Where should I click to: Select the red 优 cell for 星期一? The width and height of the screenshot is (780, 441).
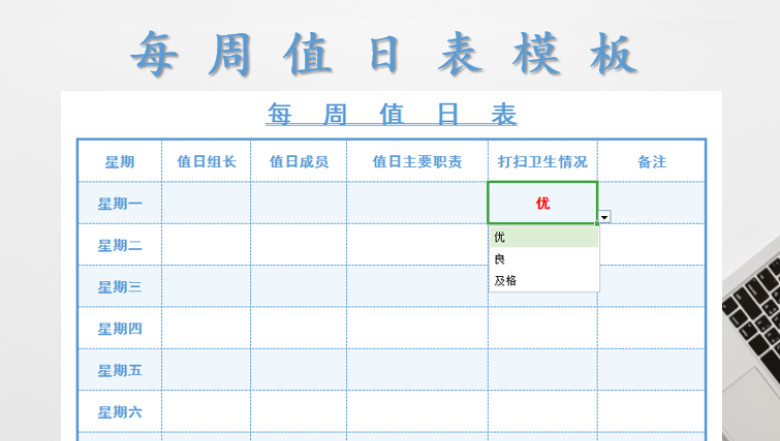542,203
